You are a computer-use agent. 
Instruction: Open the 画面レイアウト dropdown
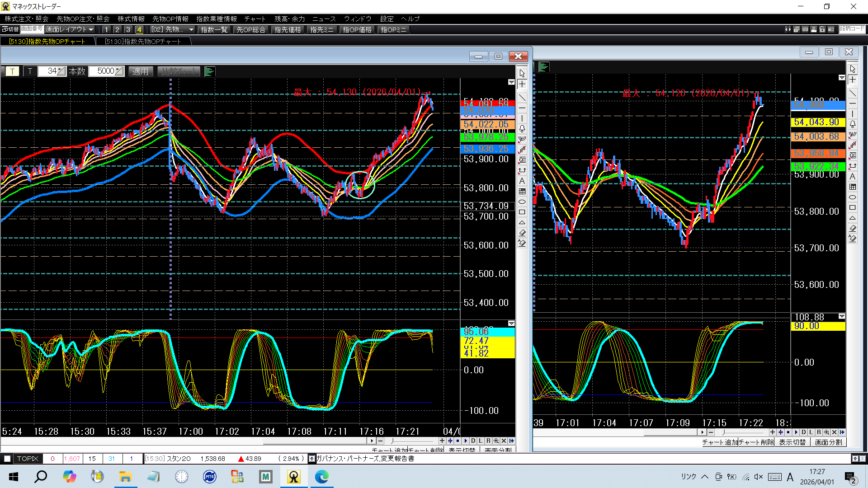click(x=70, y=29)
